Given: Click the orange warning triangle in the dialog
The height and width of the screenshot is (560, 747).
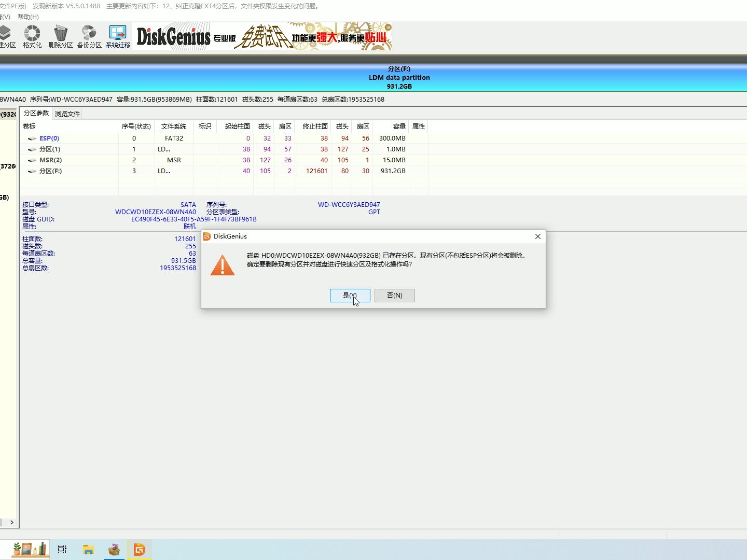Looking at the screenshot, I should click(223, 265).
